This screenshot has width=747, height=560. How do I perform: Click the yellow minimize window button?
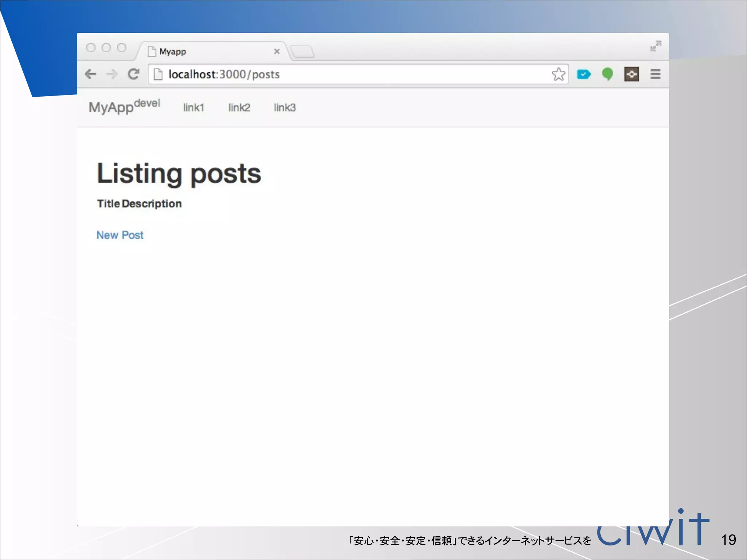click(x=106, y=48)
